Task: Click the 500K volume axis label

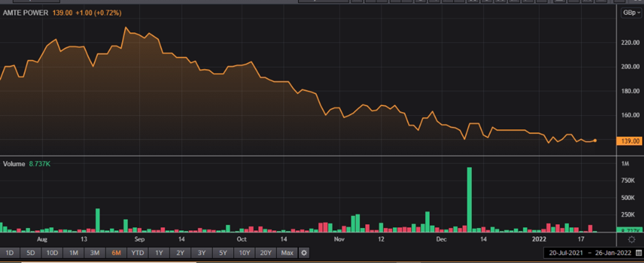Action: (628, 198)
